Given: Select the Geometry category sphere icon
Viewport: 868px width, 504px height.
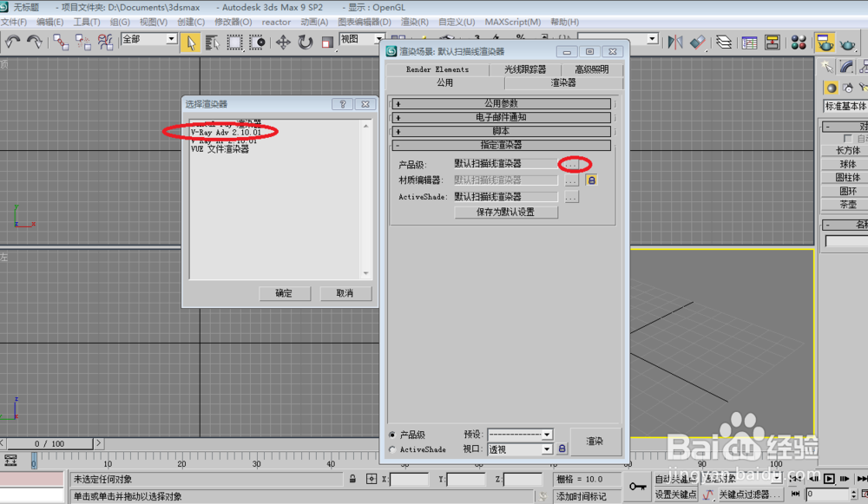Looking at the screenshot, I should tap(831, 88).
